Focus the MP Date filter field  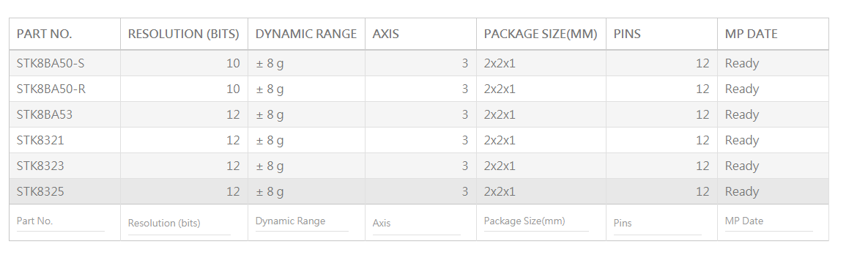769,221
